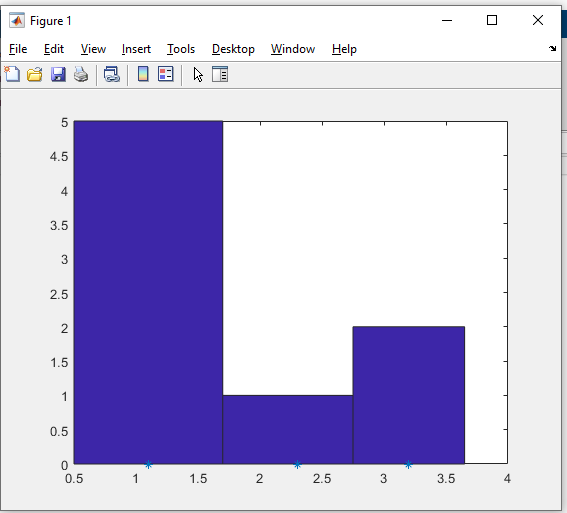The height and width of the screenshot is (513, 567).
Task: Dock the figure using the corner arrow
Action: point(552,48)
